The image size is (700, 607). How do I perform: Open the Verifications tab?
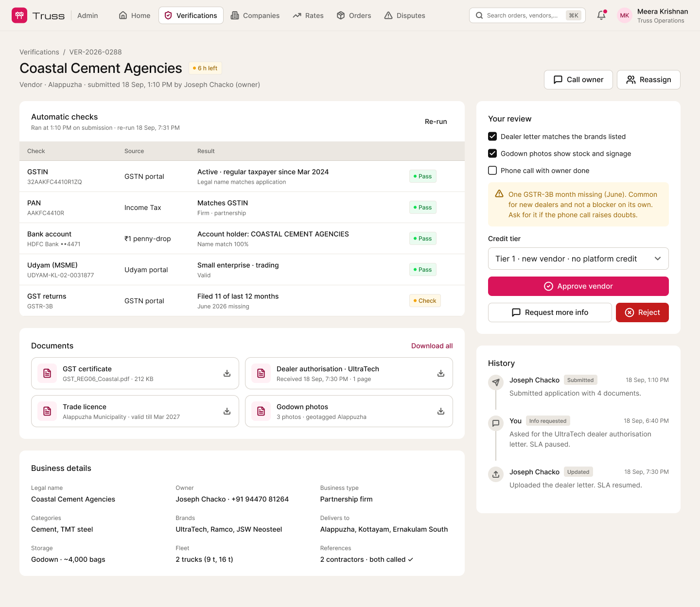click(x=191, y=16)
